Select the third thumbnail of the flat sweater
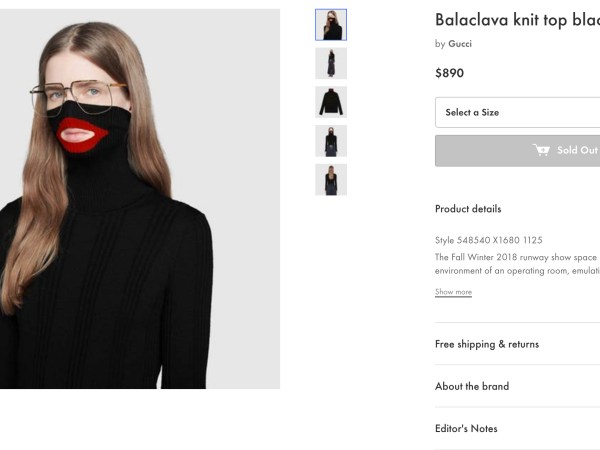The image size is (600, 450). (x=331, y=102)
